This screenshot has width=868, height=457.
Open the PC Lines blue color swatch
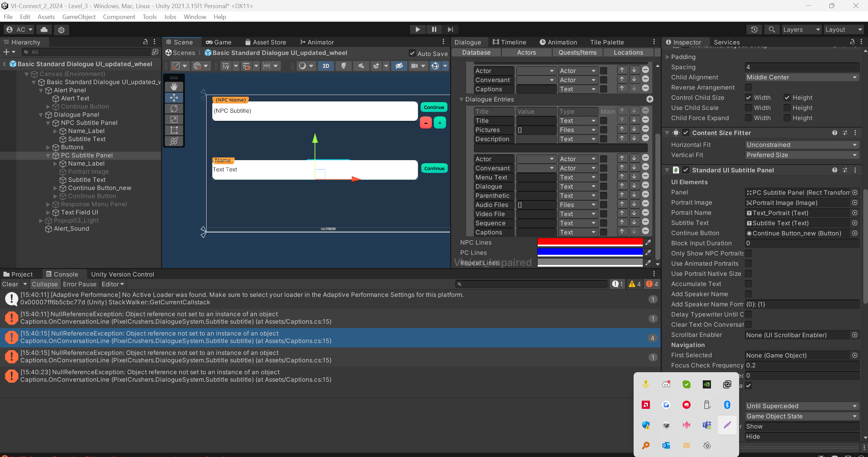point(590,252)
